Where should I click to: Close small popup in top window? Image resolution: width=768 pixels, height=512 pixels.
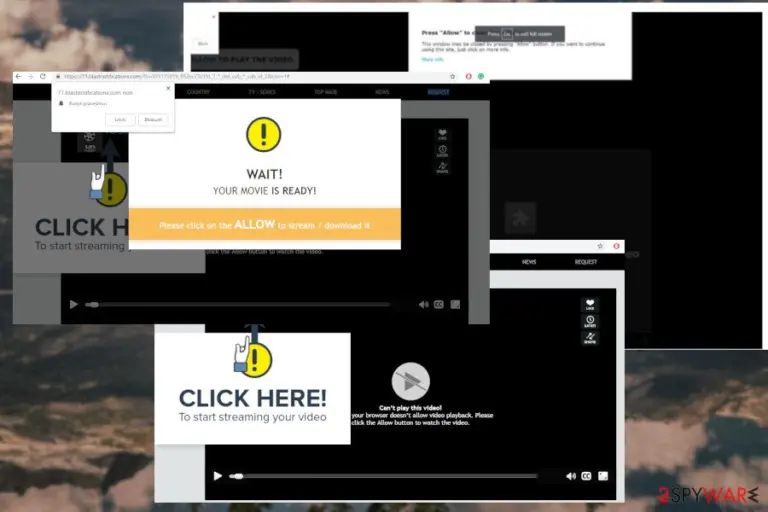tap(214, 17)
